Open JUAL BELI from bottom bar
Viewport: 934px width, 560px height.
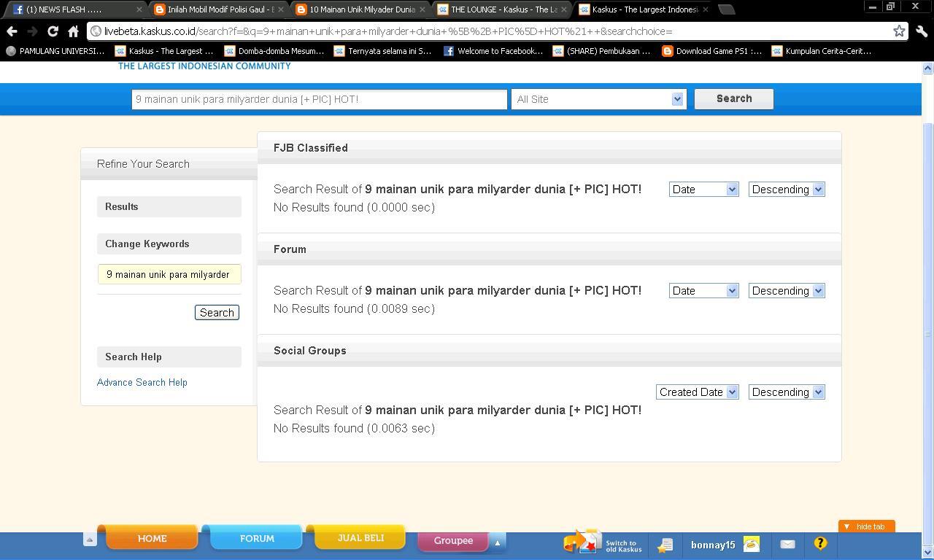pyautogui.click(x=360, y=537)
